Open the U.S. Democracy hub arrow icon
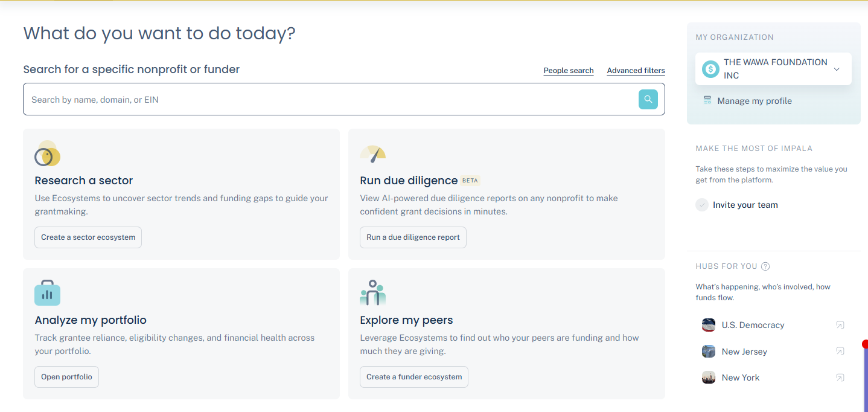Screen dimensions: 868x412 (x=840, y=325)
